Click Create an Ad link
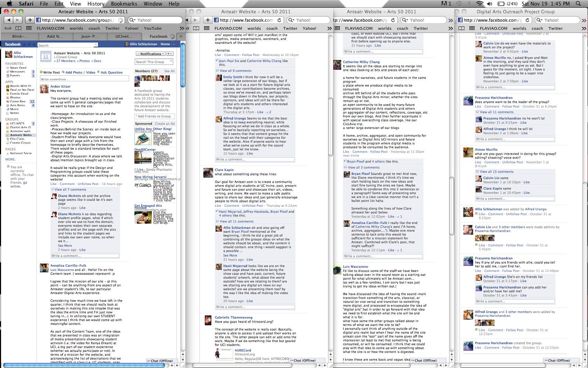The width and height of the screenshot is (588, 368). (165, 123)
